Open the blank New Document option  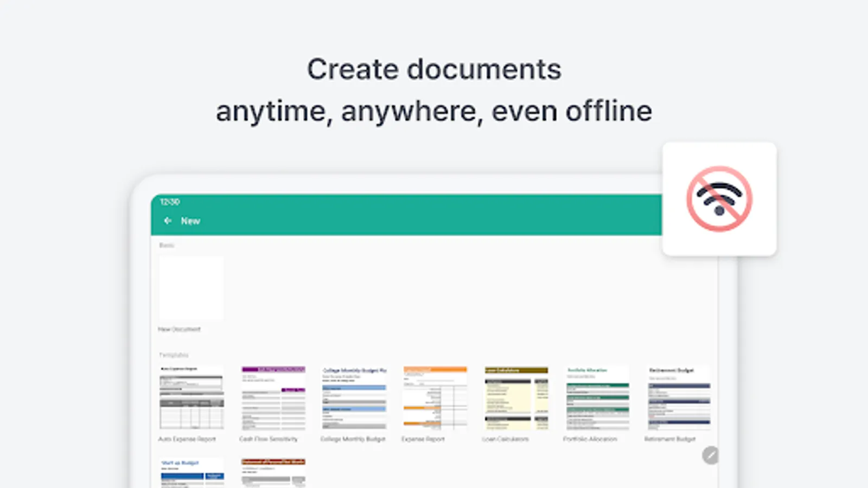190,288
